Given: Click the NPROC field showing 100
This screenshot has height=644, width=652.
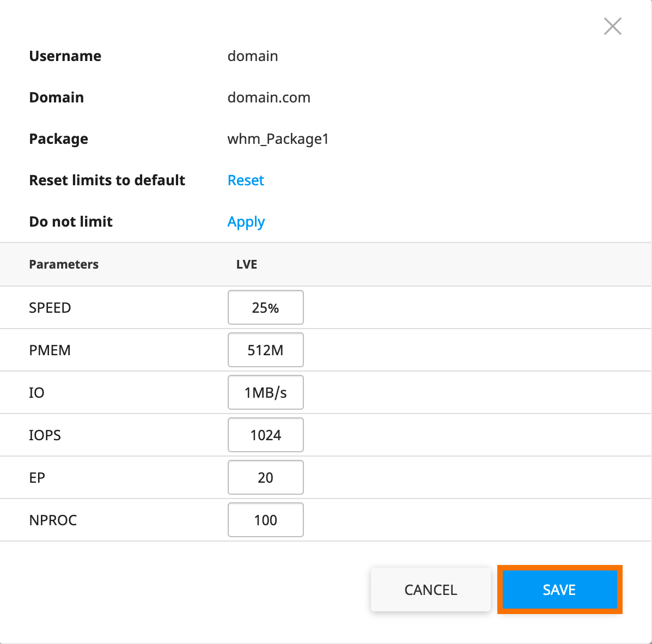Looking at the screenshot, I should click(265, 520).
